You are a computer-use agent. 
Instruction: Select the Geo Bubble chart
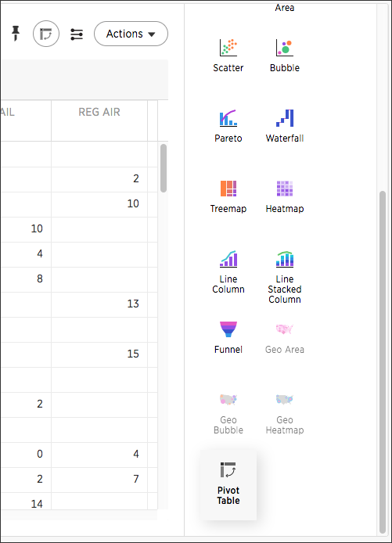point(228,413)
